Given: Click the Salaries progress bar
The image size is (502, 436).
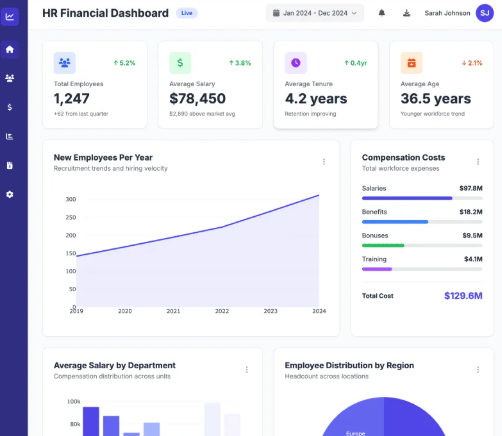Looking at the screenshot, I should click(422, 198).
